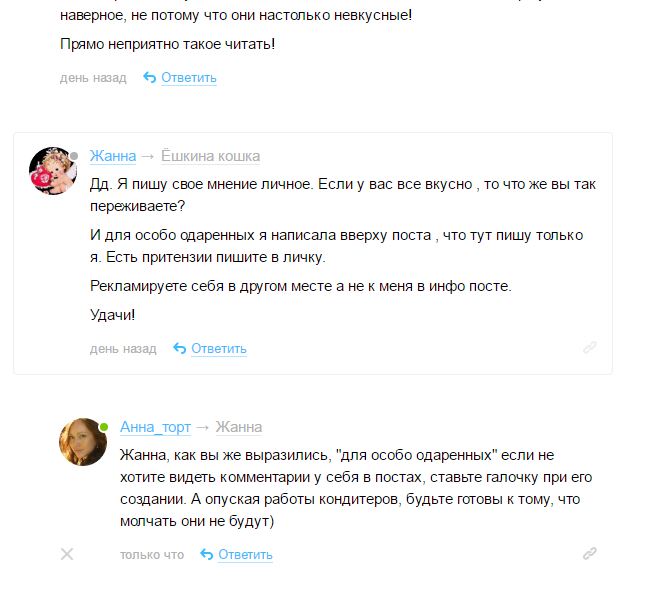Click Ответить under the topmost comment

[x=189, y=78]
